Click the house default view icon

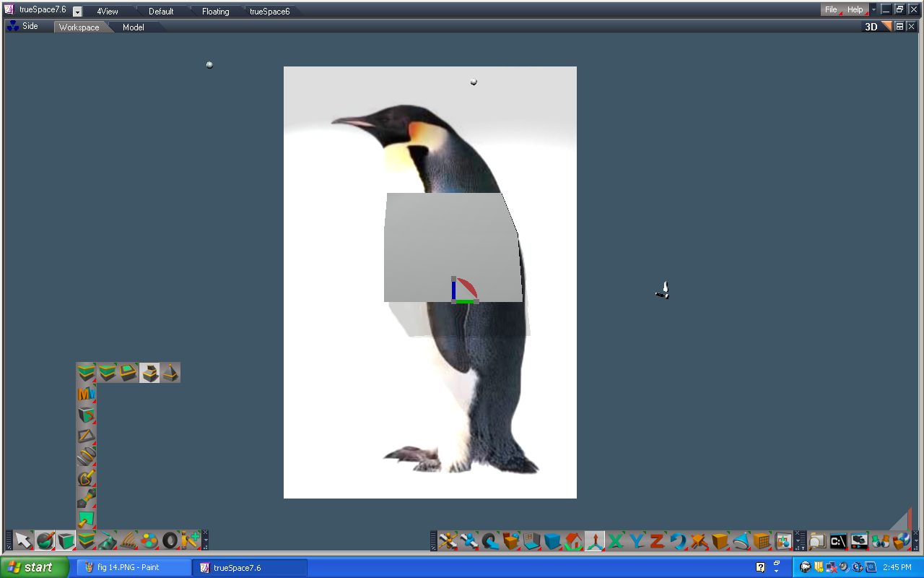pyautogui.click(x=574, y=539)
